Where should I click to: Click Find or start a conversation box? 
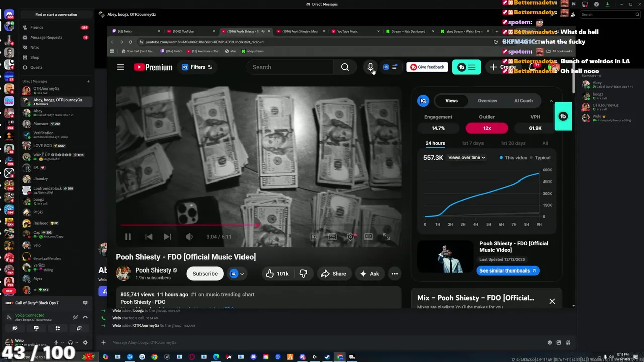[x=56, y=14]
